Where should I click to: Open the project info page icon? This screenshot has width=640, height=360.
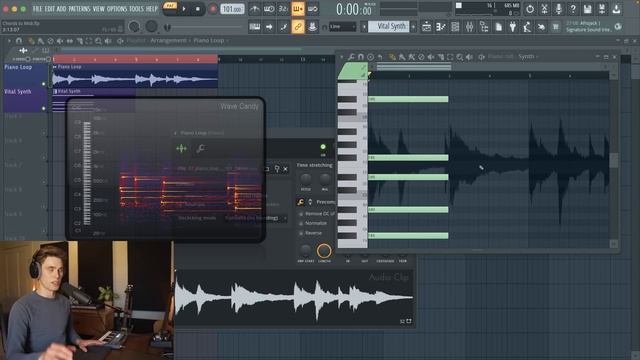pos(498,27)
